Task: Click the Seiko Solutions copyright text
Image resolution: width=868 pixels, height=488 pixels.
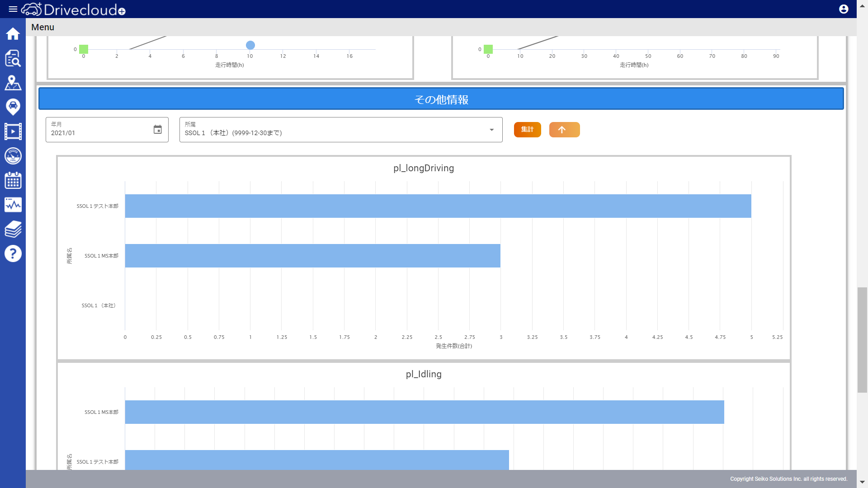Action: point(788,479)
